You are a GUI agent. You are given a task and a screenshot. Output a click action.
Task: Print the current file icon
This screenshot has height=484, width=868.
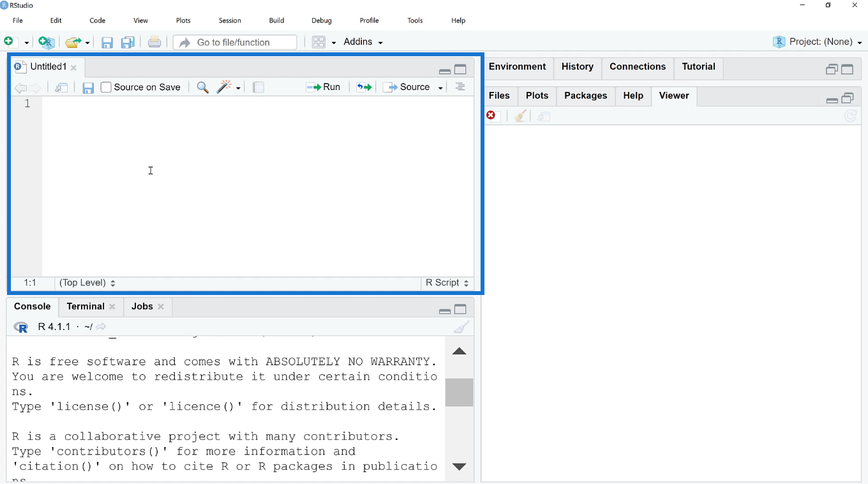pos(154,42)
